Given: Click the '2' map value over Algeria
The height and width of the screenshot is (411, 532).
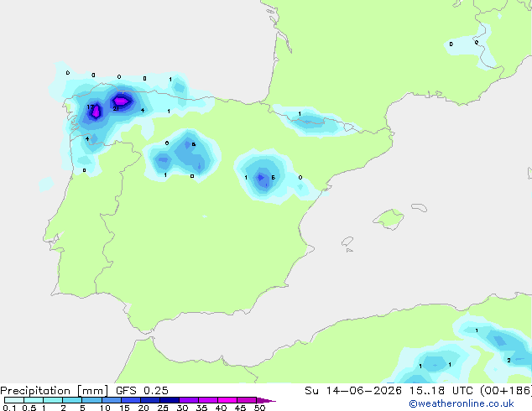Looking at the screenshot, I should [509, 360].
